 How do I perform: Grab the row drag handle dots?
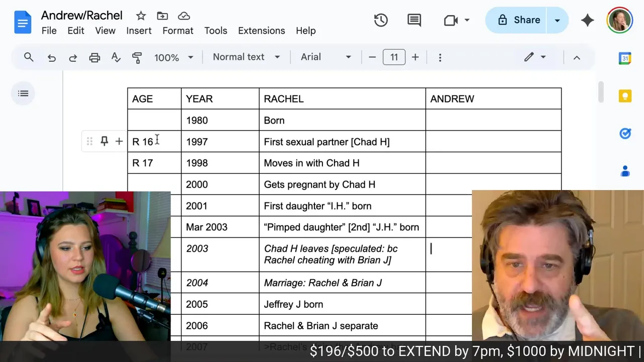(90, 142)
